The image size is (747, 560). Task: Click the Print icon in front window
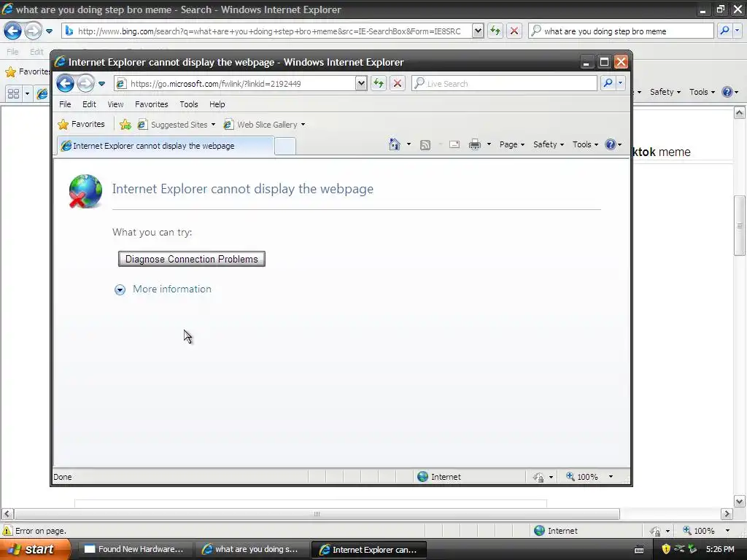tap(475, 144)
